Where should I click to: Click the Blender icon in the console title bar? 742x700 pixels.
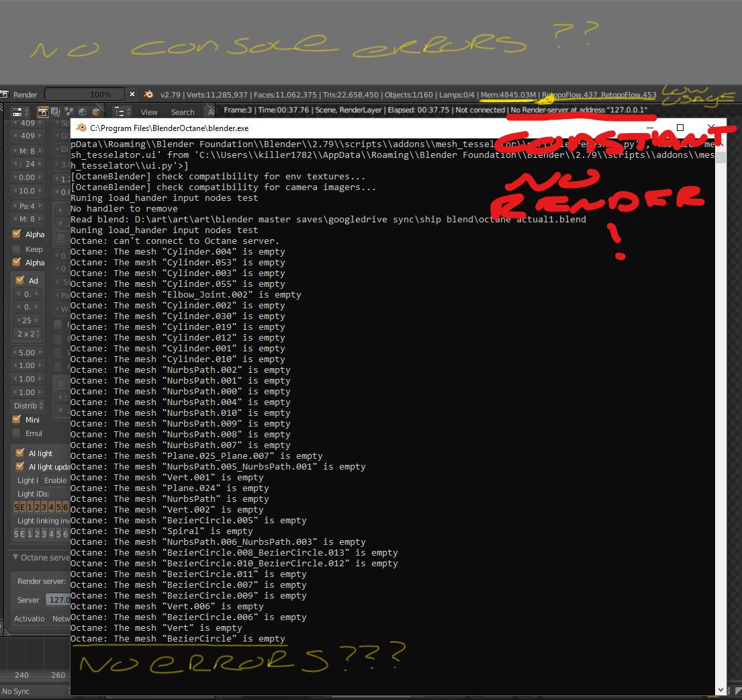(x=81, y=128)
